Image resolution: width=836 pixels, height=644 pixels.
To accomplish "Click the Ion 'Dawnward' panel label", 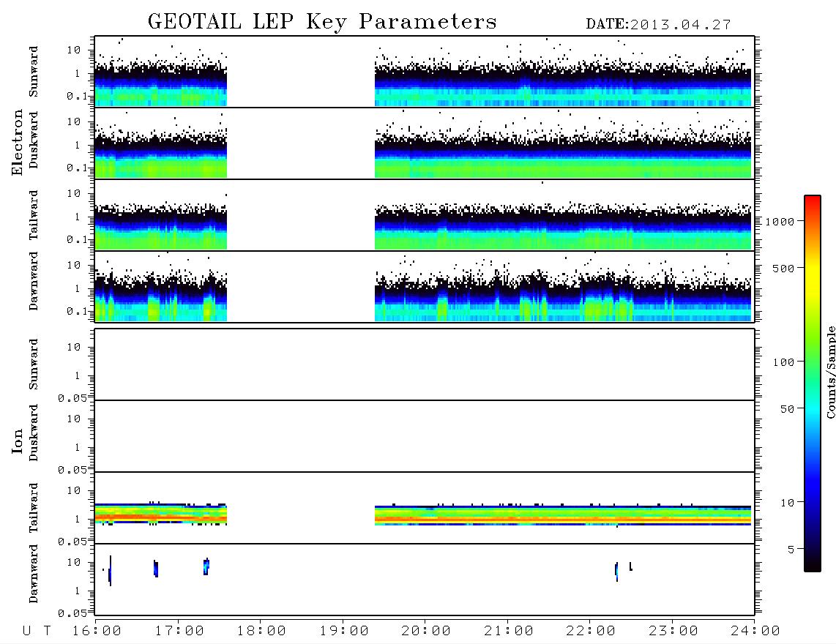I will pos(34,574).
